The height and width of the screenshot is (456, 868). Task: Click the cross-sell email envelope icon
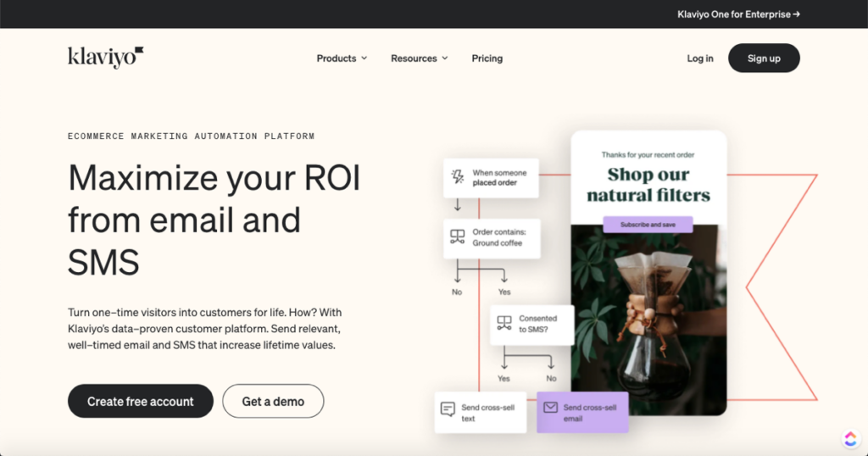pos(550,408)
